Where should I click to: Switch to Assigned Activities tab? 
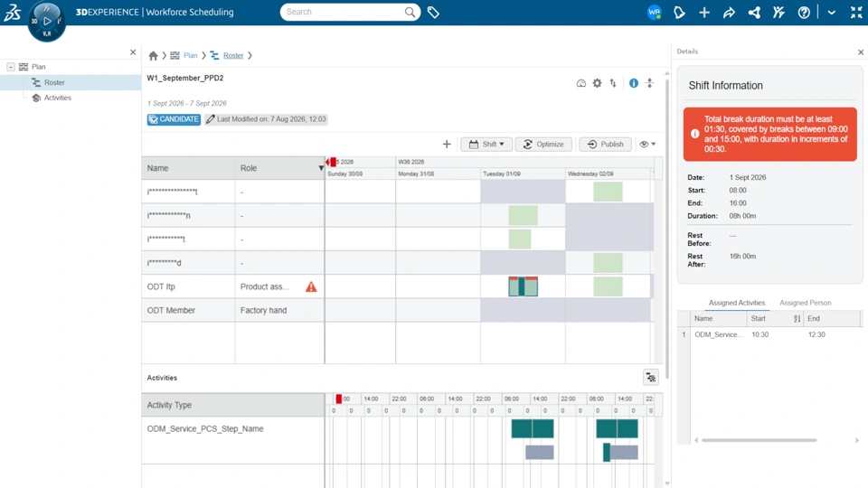click(737, 303)
